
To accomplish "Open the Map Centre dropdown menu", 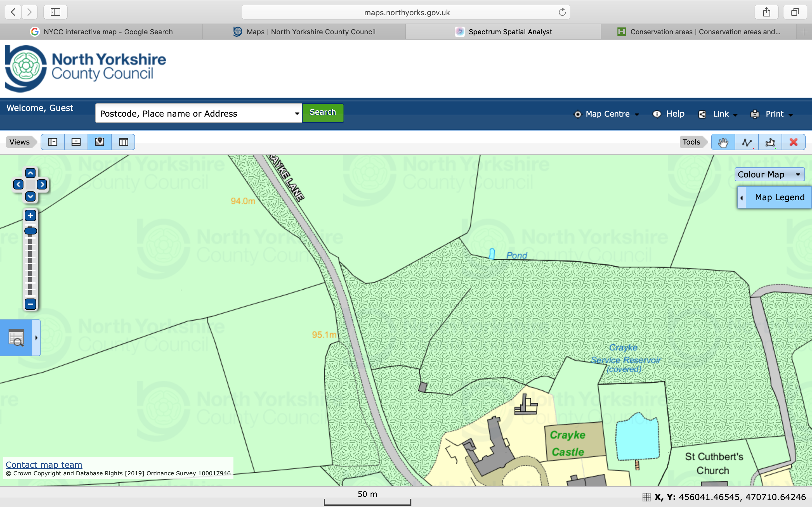I will 607,114.
